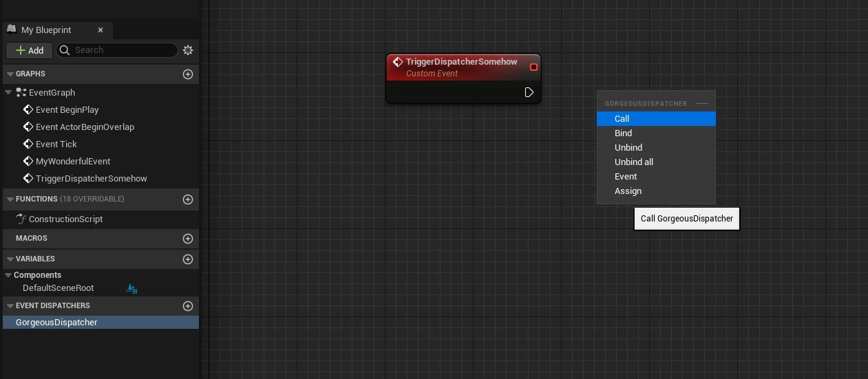
Task: Collapse the GRAPHS section
Action: (10, 74)
